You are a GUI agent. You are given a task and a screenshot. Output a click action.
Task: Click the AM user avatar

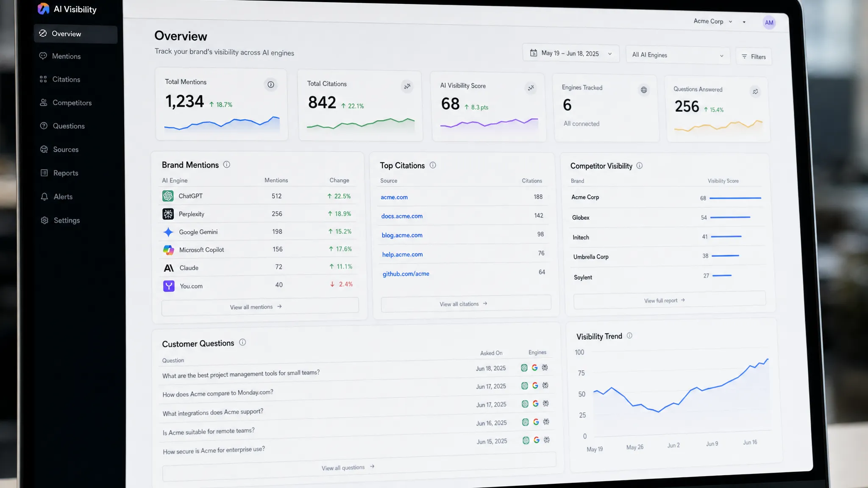(x=769, y=23)
